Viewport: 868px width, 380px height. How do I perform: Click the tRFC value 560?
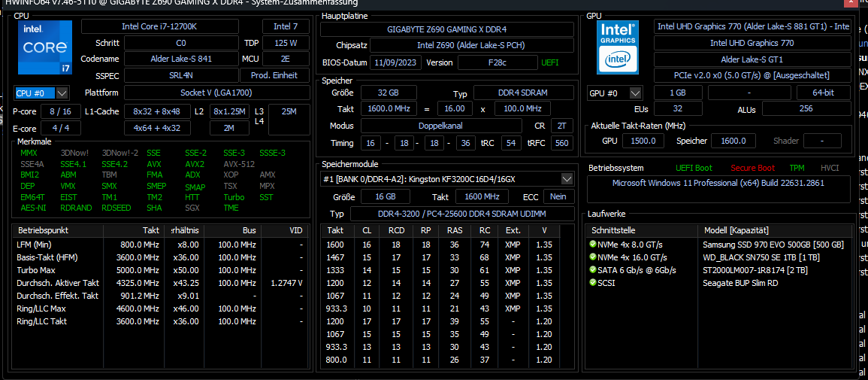(x=562, y=143)
